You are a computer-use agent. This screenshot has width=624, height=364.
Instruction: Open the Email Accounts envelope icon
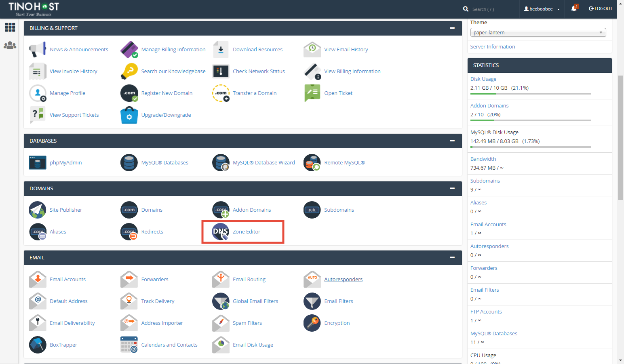(x=38, y=280)
